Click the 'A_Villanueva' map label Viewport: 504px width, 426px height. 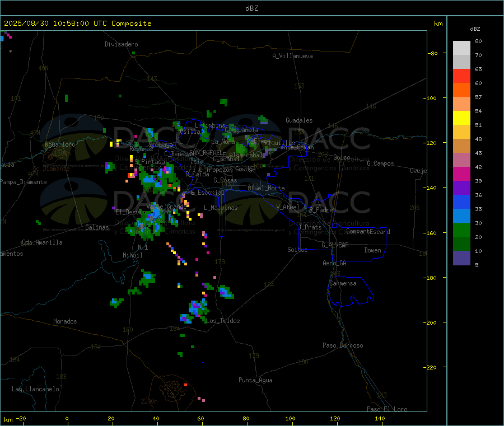pyautogui.click(x=292, y=56)
